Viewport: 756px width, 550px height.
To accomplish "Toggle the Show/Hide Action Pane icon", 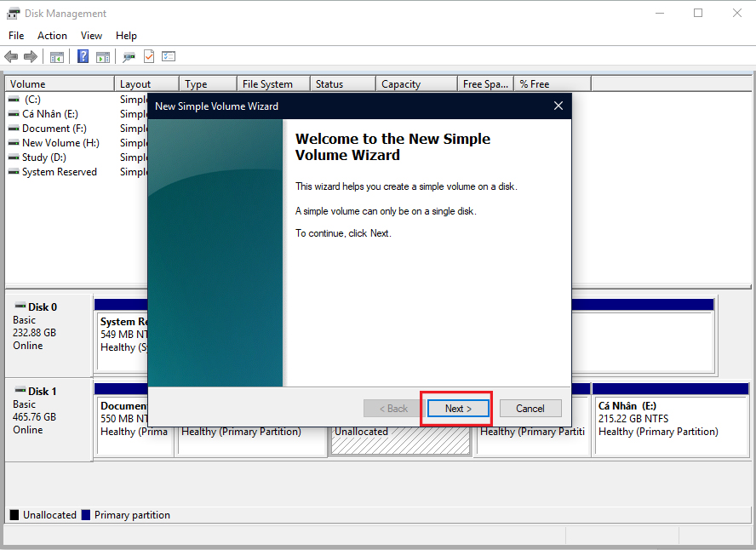I will point(103,57).
